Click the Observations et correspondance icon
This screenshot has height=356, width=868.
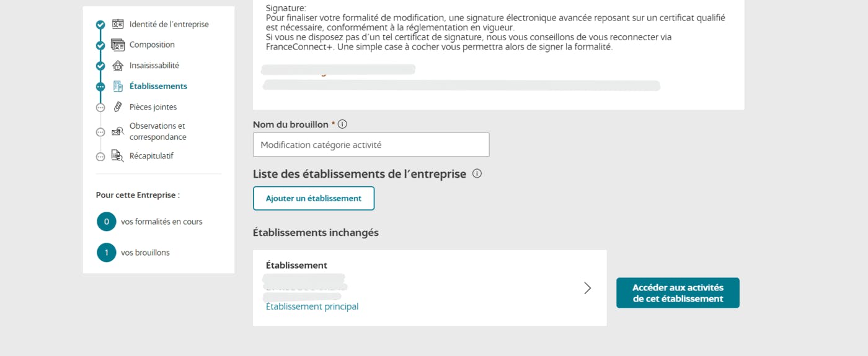pyautogui.click(x=118, y=131)
